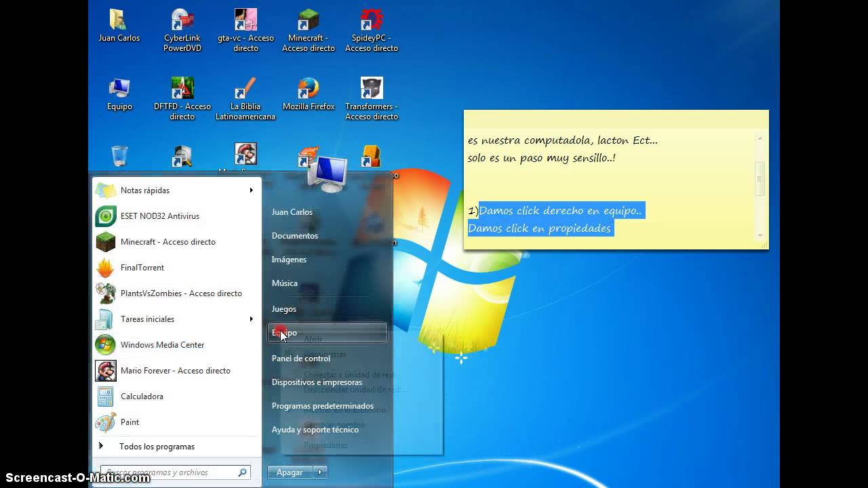Screen dimensions: 868x488
Task: Expand Tareas iniciales jump list arrow
Action: point(252,319)
